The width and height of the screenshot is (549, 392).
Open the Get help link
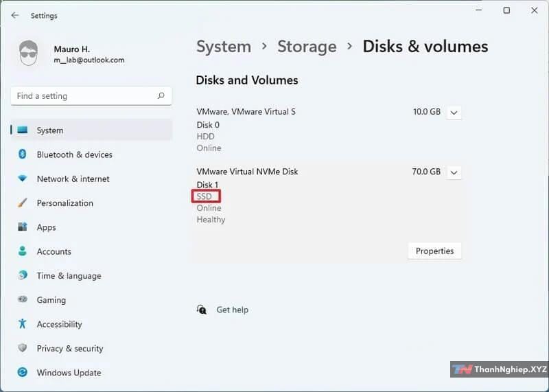click(x=232, y=310)
